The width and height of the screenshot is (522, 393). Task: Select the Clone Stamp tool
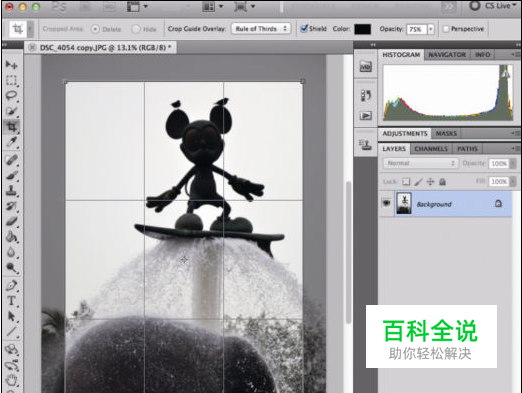coord(11,190)
